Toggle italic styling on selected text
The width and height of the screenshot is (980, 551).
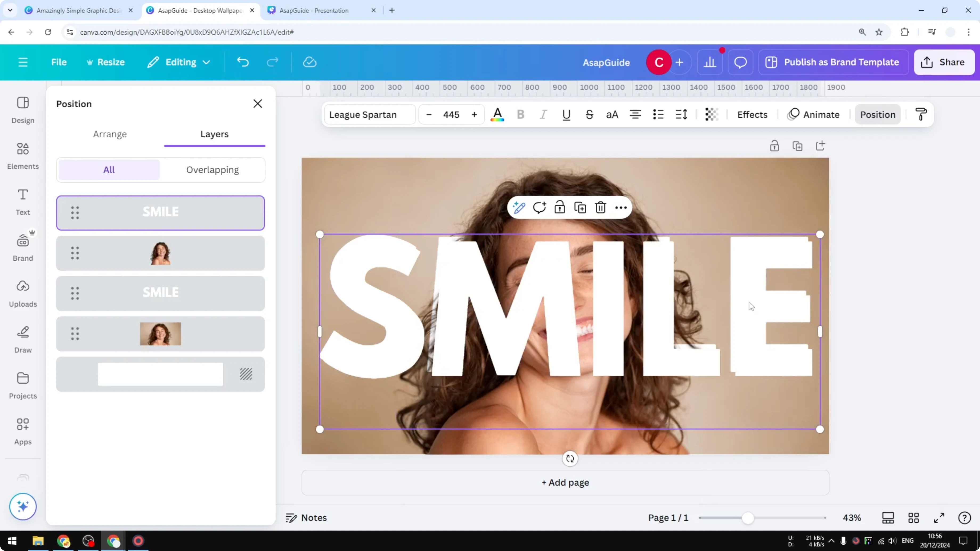[543, 114]
